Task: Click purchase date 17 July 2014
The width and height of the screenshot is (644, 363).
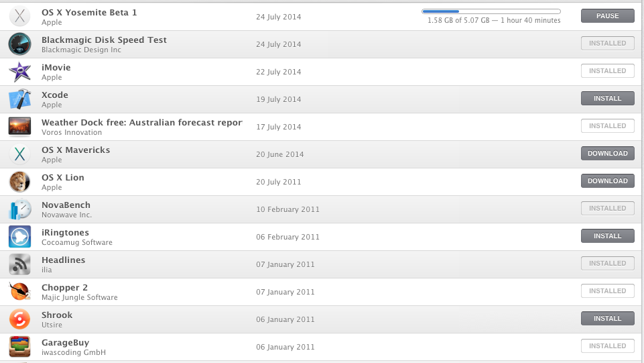Action: coord(279,127)
